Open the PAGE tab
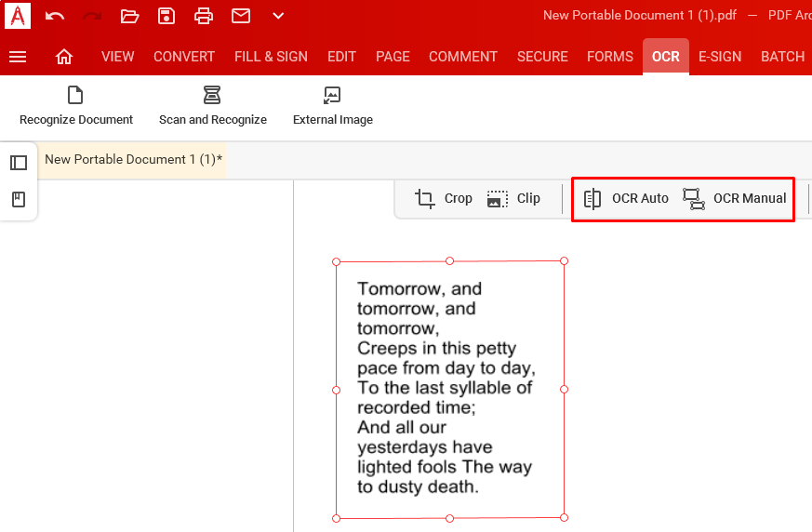The height and width of the screenshot is (532, 812). [393, 57]
